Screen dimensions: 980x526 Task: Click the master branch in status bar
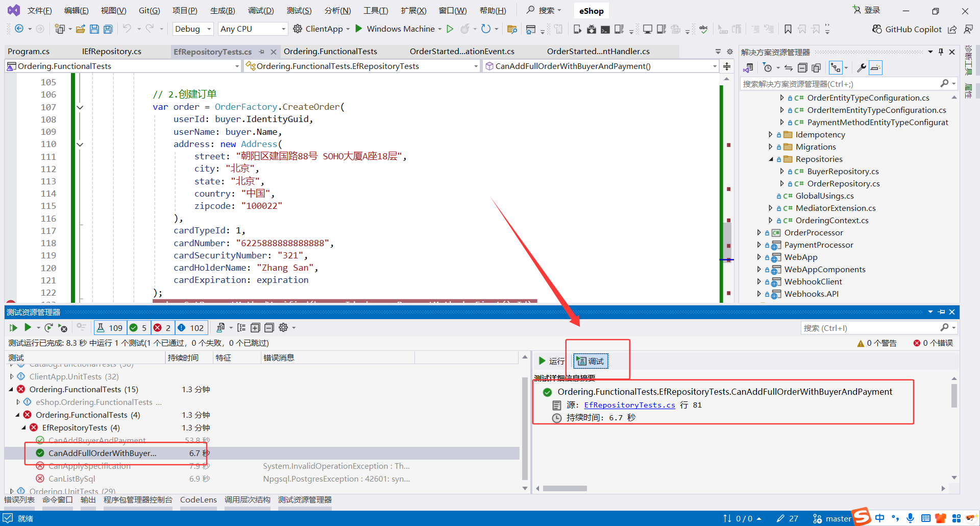(x=832, y=519)
